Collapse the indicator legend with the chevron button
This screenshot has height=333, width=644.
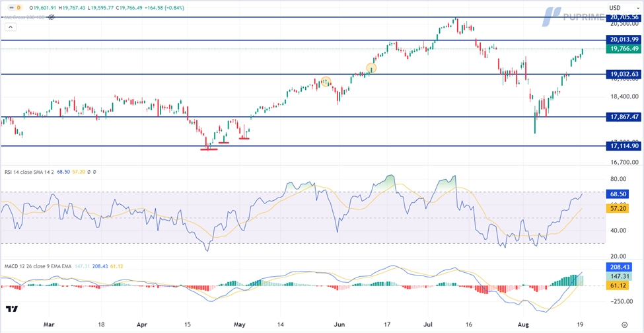[x=11, y=28]
